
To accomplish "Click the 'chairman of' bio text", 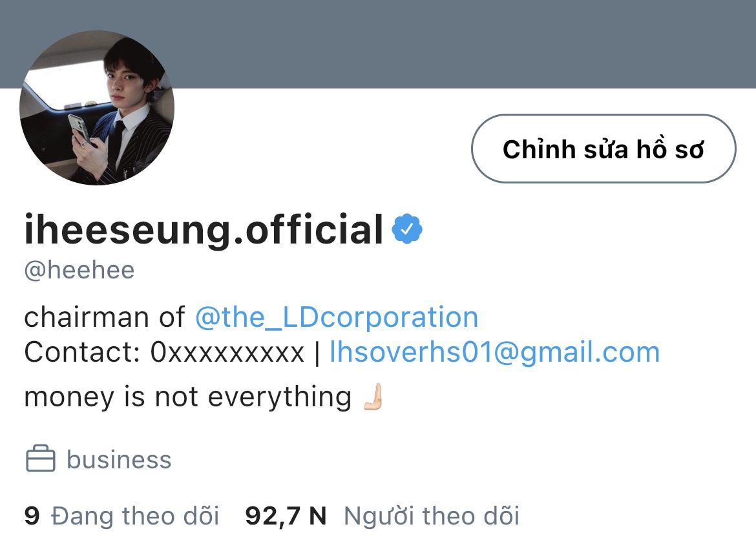I will tap(104, 317).
